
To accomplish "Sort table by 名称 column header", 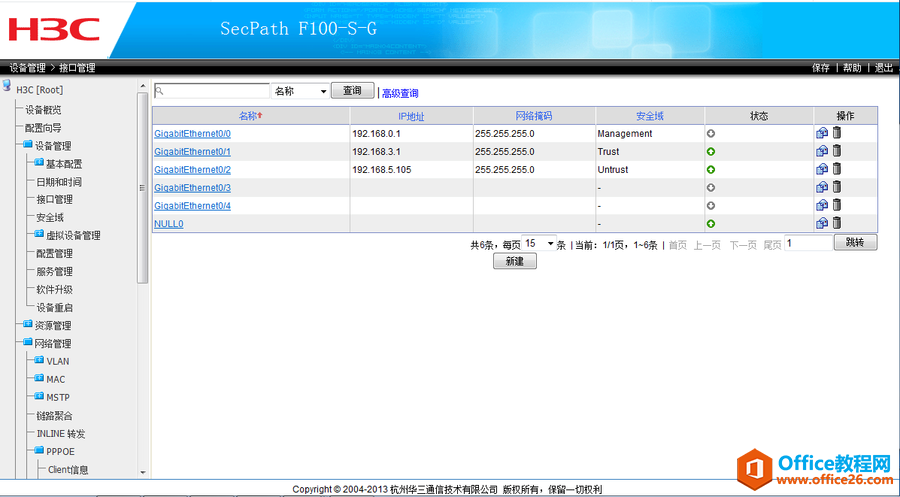I will (x=250, y=116).
